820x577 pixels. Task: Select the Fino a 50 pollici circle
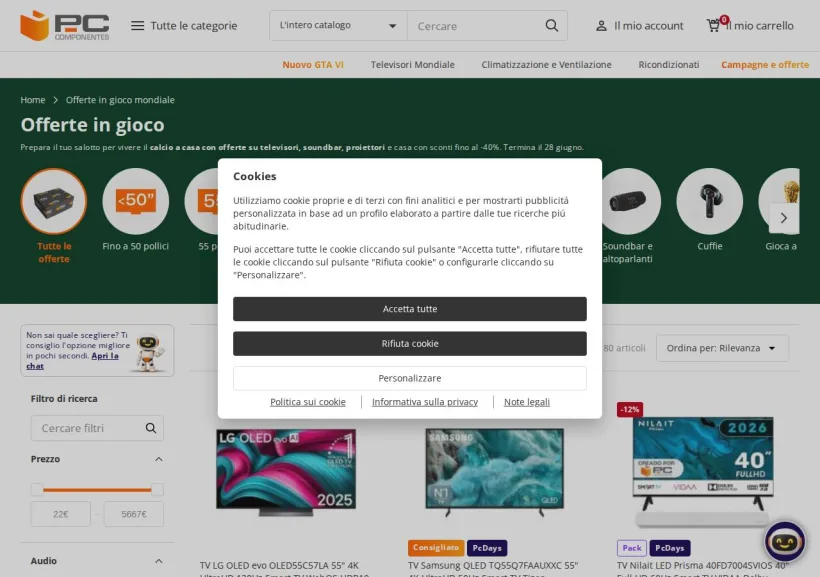click(x=135, y=201)
